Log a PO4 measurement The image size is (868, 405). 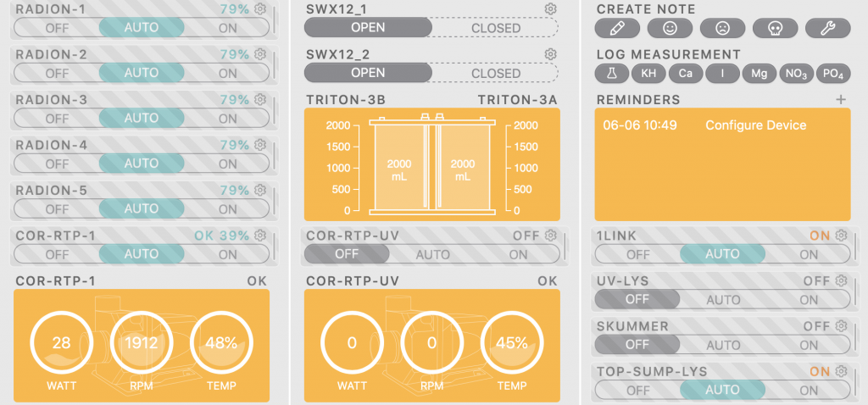coord(833,74)
